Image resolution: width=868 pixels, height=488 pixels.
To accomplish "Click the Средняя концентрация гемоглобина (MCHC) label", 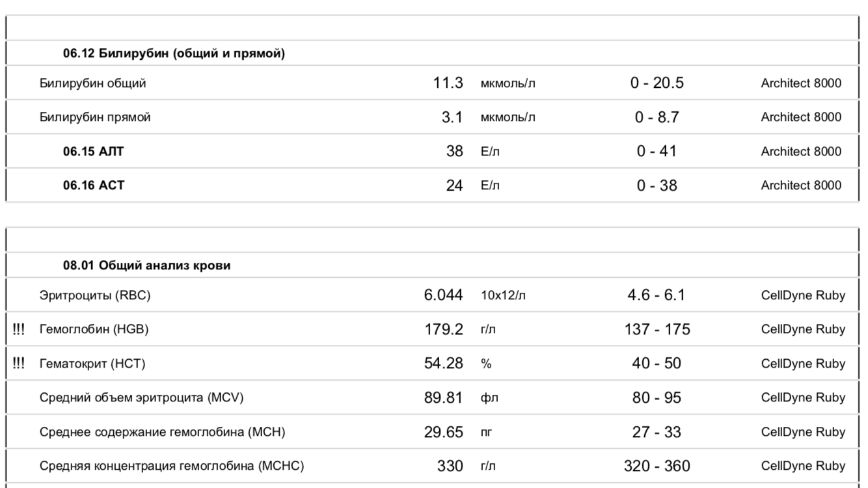I will click(x=171, y=466).
